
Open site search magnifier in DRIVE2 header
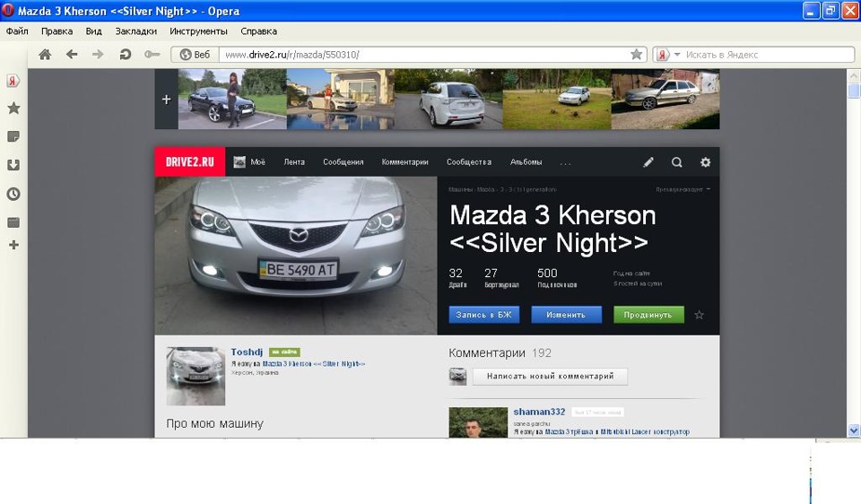(677, 162)
